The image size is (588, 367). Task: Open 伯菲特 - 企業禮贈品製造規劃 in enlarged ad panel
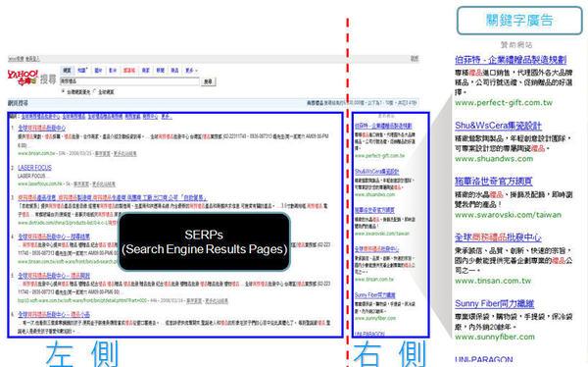[x=511, y=60]
